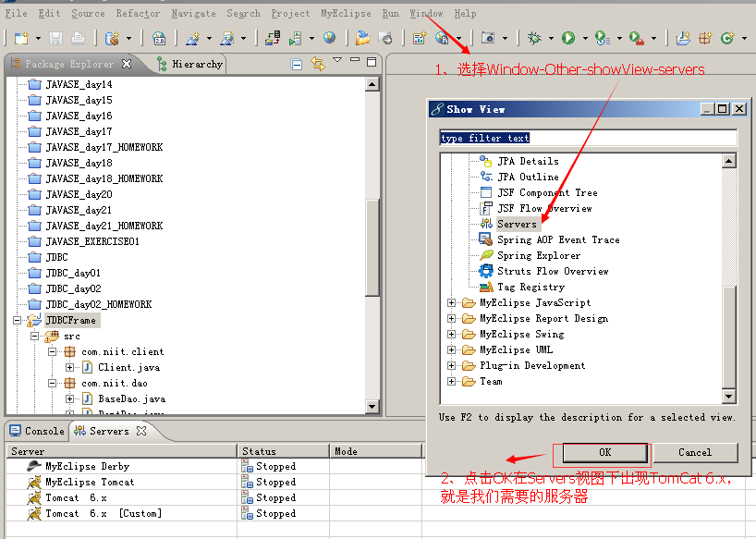The width and height of the screenshot is (756, 539).
Task: Expand the MyEclipse JavaScript folder
Action: (451, 302)
